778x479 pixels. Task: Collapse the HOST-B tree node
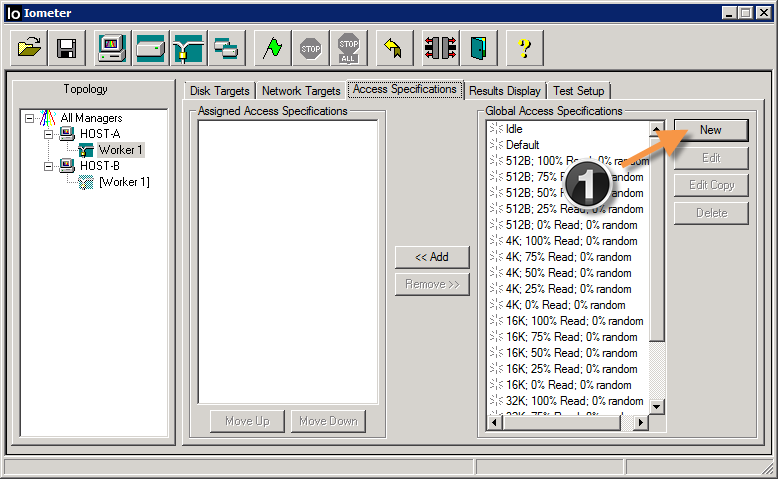(x=48, y=166)
